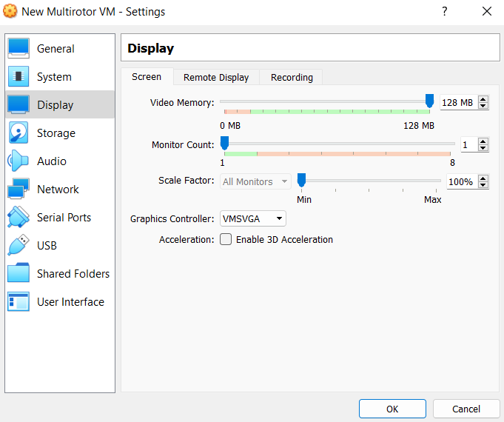Screen dimensions: 504x422
Task: Click the 100% scale factor field
Action: click(x=463, y=181)
